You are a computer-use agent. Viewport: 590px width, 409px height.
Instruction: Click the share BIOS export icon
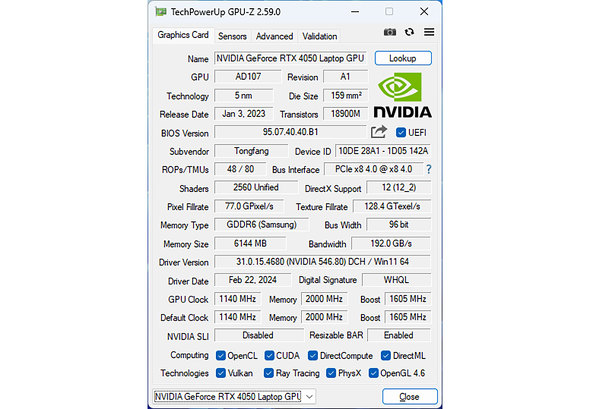[x=379, y=132]
